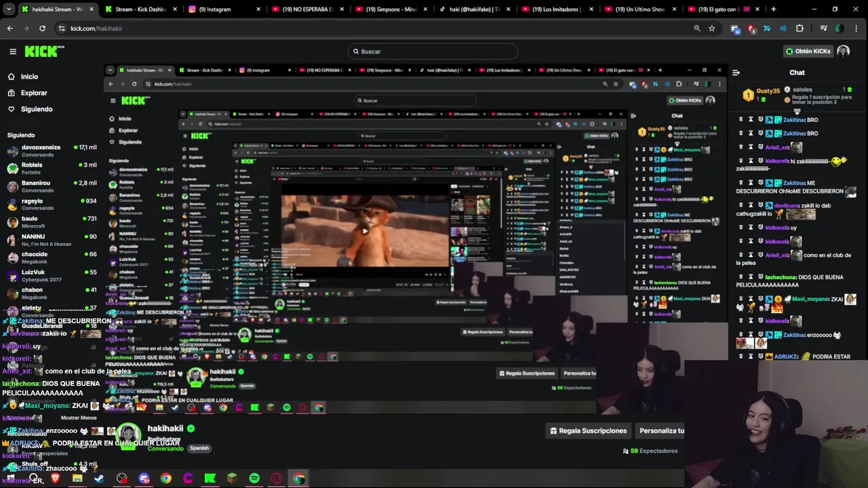Open the Chrome profile avatar
Image resolution: width=868 pixels, height=488 pixels.
pyautogui.click(x=840, y=28)
